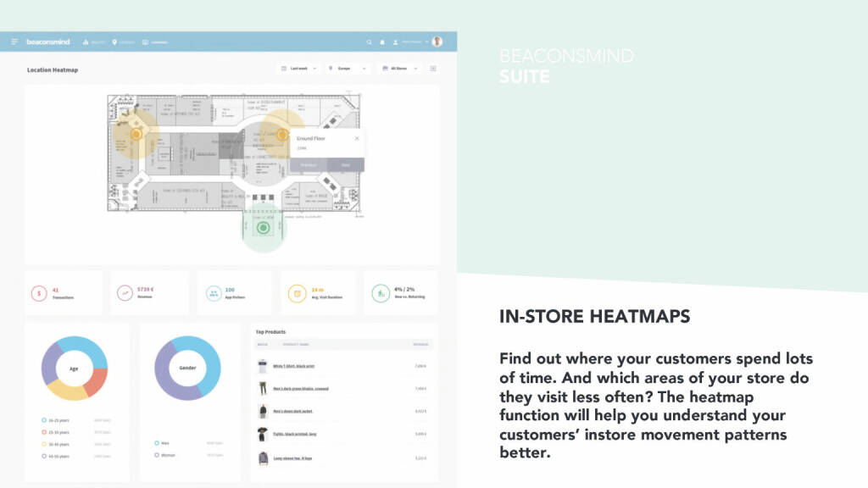
Task: Select the left yellow beacon on the heatmap
Action: click(135, 134)
